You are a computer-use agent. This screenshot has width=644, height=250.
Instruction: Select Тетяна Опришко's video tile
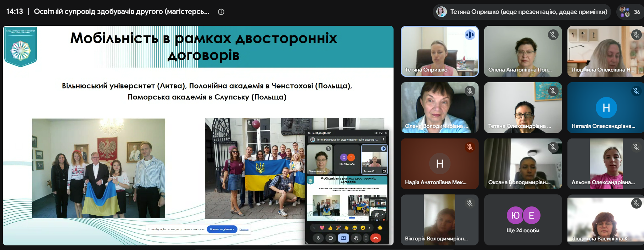click(439, 51)
